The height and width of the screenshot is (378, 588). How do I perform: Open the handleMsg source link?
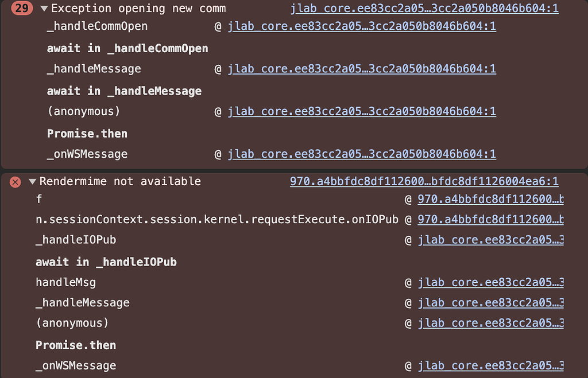click(491, 282)
